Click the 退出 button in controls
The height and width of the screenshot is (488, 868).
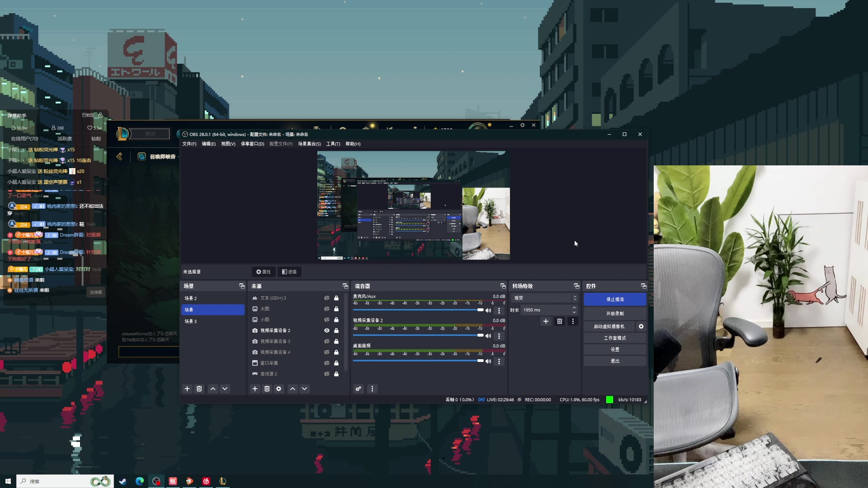click(615, 361)
